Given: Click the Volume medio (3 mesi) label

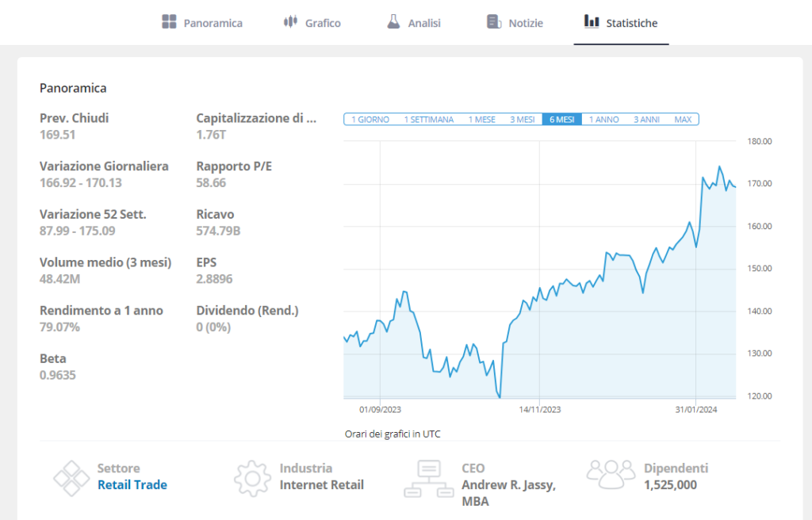Looking at the screenshot, I should (x=105, y=262).
